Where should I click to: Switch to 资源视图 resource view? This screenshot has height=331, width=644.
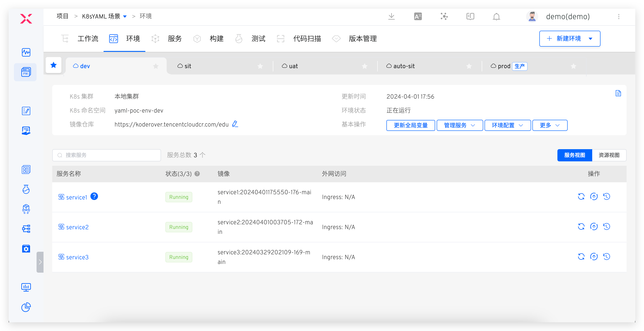(609, 155)
